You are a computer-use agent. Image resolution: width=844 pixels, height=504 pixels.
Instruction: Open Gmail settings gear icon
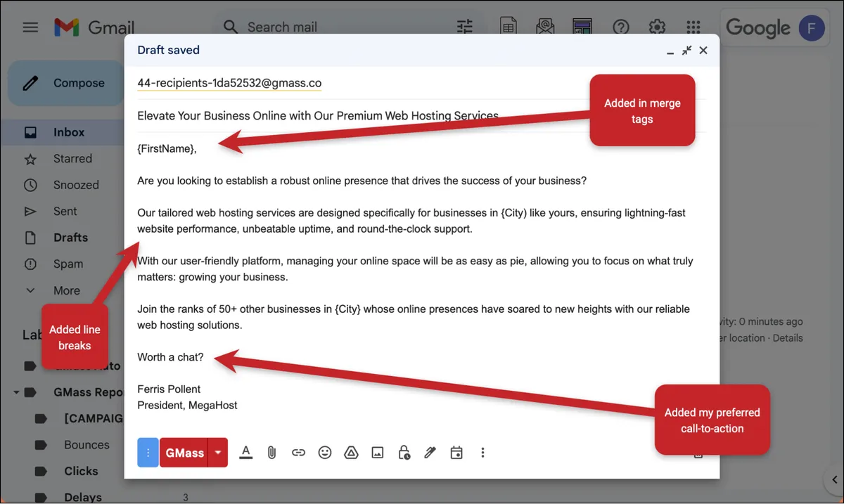click(657, 27)
